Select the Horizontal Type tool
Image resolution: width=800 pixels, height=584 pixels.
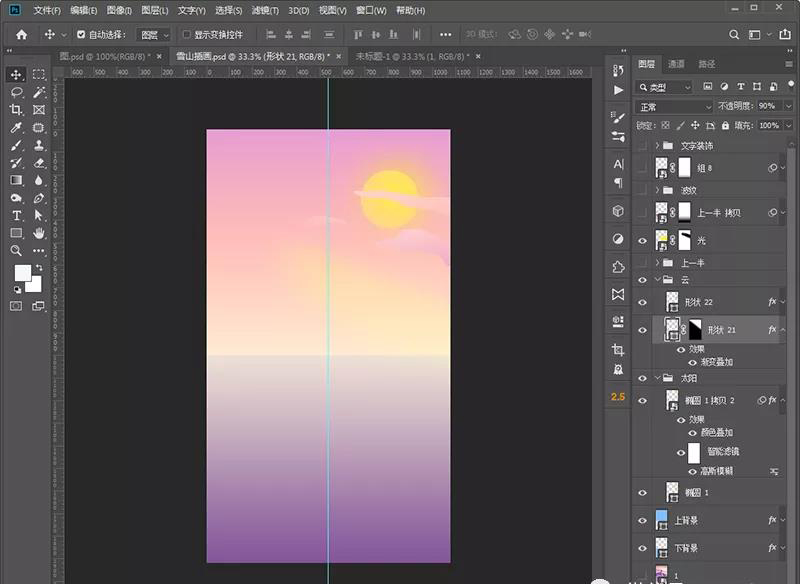pyautogui.click(x=16, y=215)
